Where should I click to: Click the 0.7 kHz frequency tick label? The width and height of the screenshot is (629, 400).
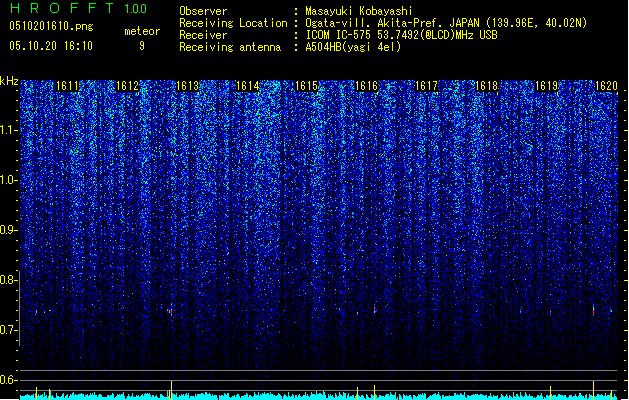[x=9, y=330]
